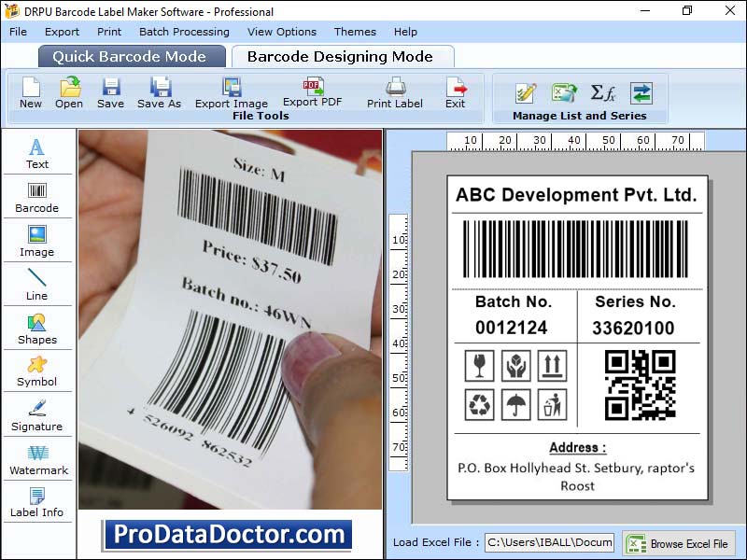Open the series formula icon under Manage List
747x560 pixels.
[x=601, y=92]
